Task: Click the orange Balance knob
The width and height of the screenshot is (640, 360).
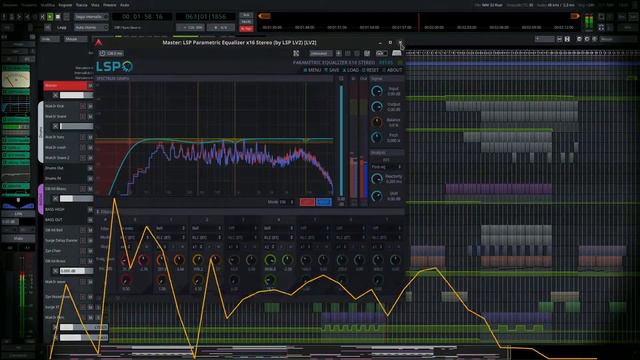Action: pos(376,122)
